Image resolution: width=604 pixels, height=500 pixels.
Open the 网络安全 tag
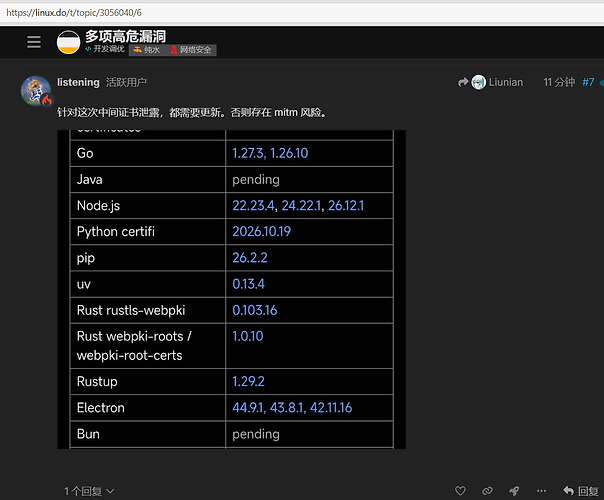tap(191, 50)
